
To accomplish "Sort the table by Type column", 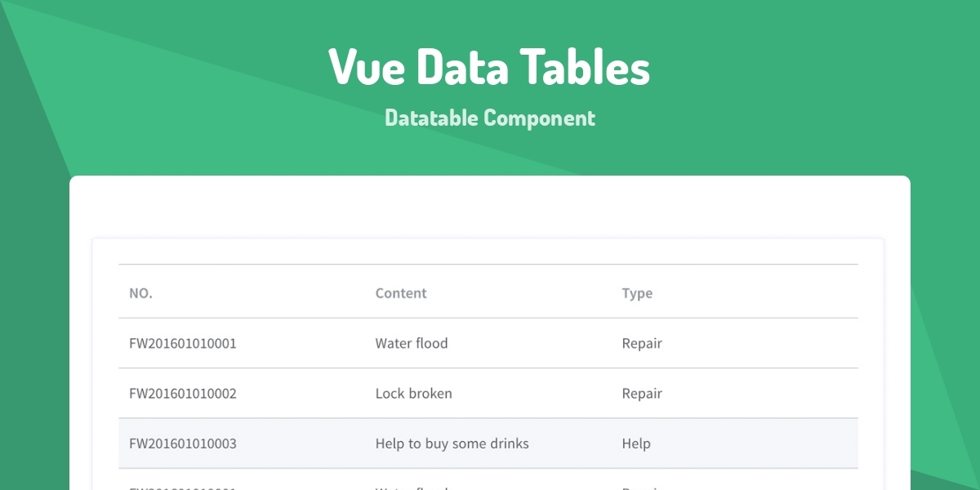I will [637, 293].
